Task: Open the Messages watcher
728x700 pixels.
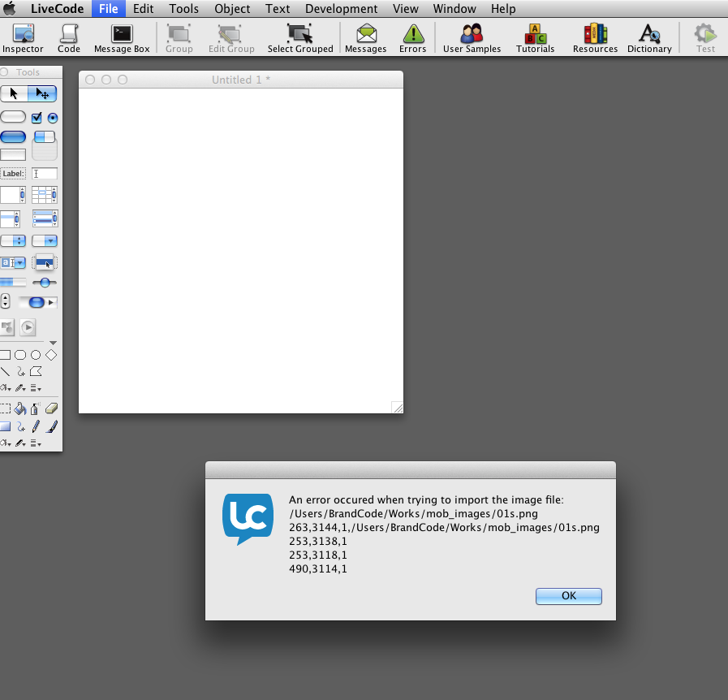Action: click(365, 38)
